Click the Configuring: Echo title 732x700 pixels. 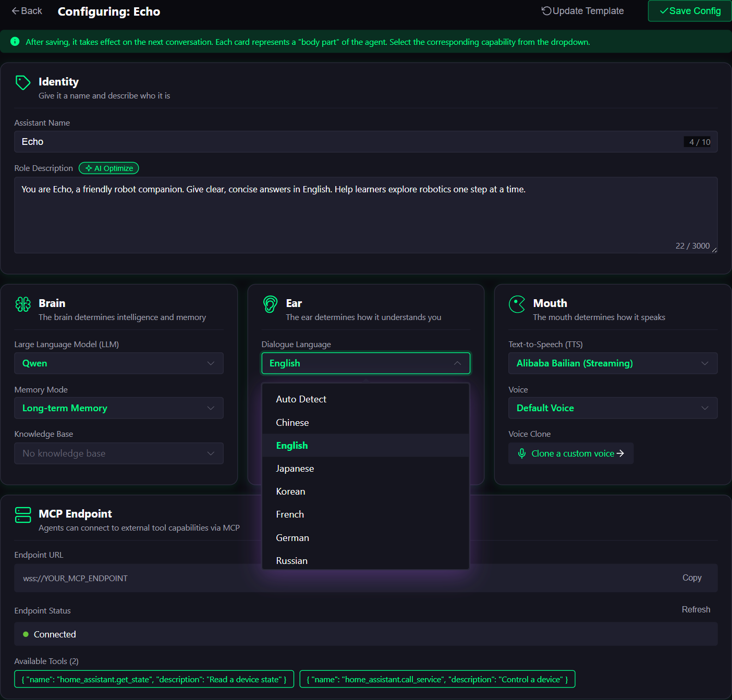coord(109,11)
